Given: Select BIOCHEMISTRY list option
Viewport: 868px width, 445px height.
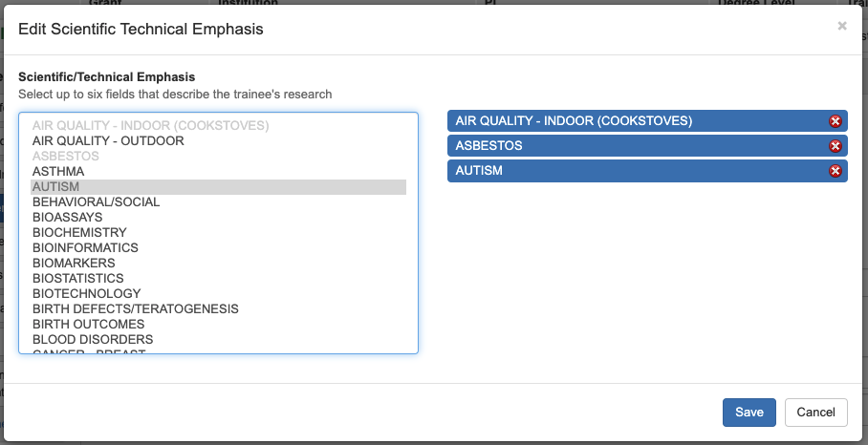Looking at the screenshot, I should coord(79,233).
